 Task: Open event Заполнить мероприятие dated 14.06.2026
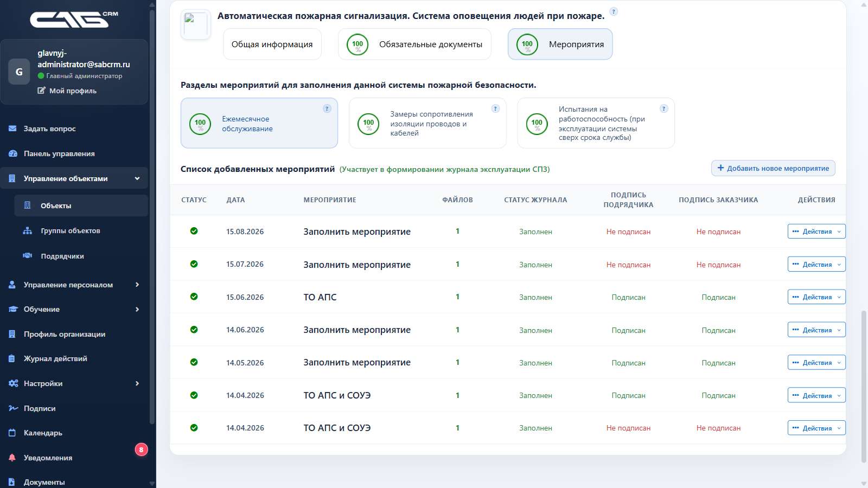coord(357,330)
